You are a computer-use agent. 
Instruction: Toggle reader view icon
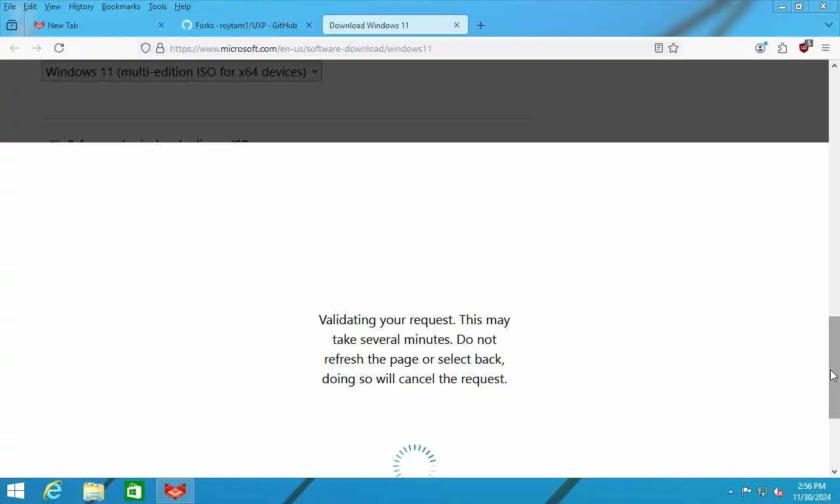(x=659, y=48)
